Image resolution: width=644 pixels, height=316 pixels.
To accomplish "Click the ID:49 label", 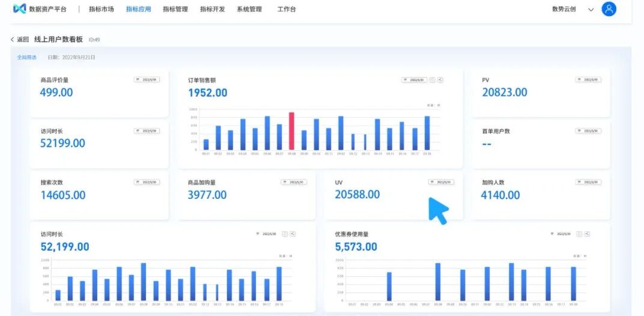I will pyautogui.click(x=94, y=40).
